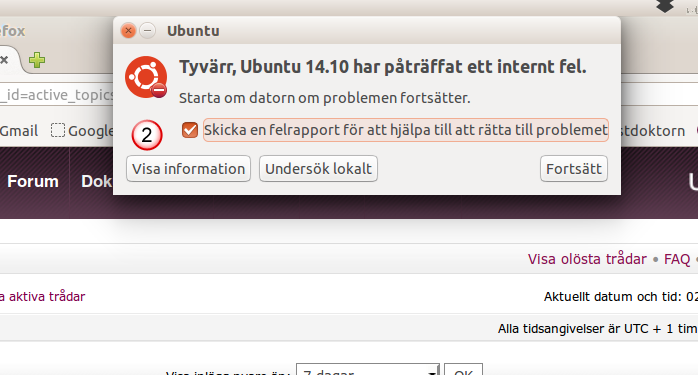This screenshot has height=375, width=698.
Task: Click the Firefox URL address field
Action: pos(57,94)
